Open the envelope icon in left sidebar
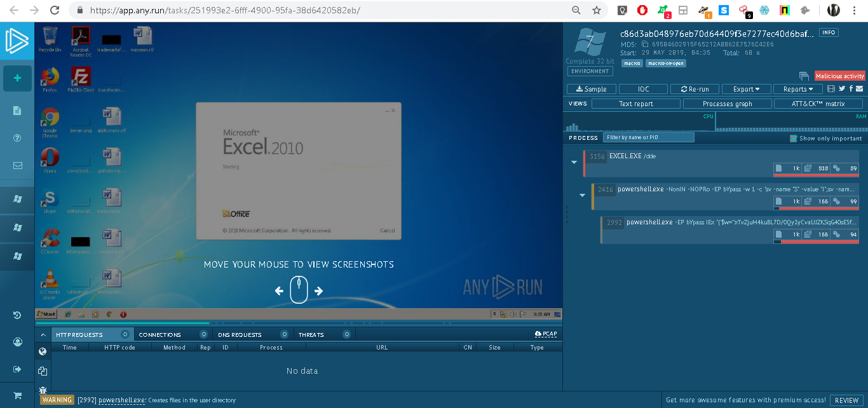 point(17,165)
